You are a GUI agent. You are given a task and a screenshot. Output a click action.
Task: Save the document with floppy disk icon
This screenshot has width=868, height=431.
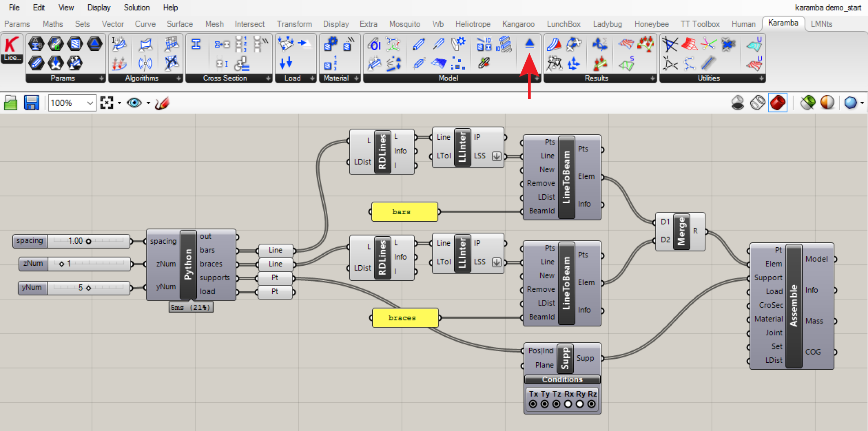coord(31,103)
